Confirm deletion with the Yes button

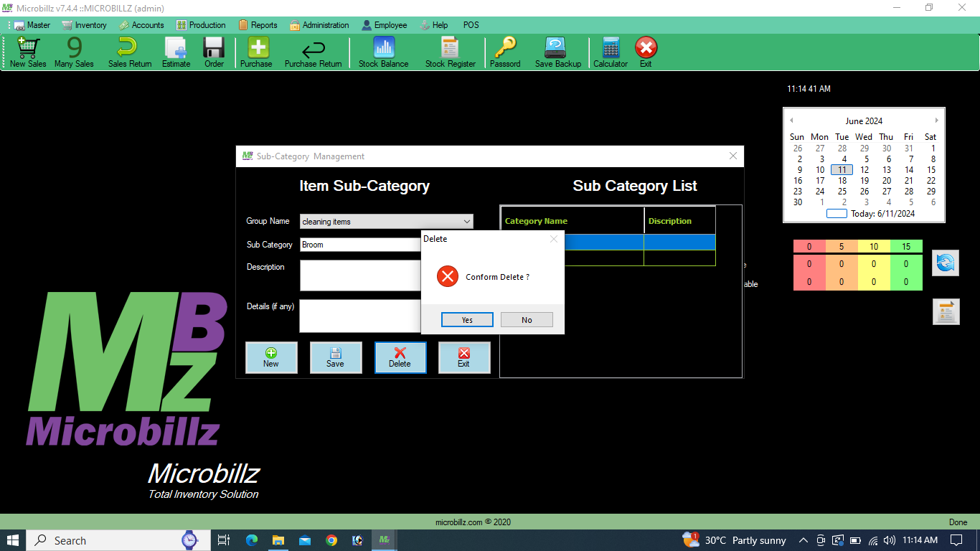click(x=467, y=320)
